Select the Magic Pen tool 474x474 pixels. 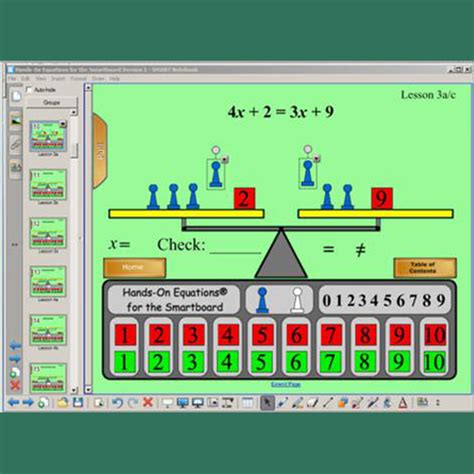coord(372,403)
